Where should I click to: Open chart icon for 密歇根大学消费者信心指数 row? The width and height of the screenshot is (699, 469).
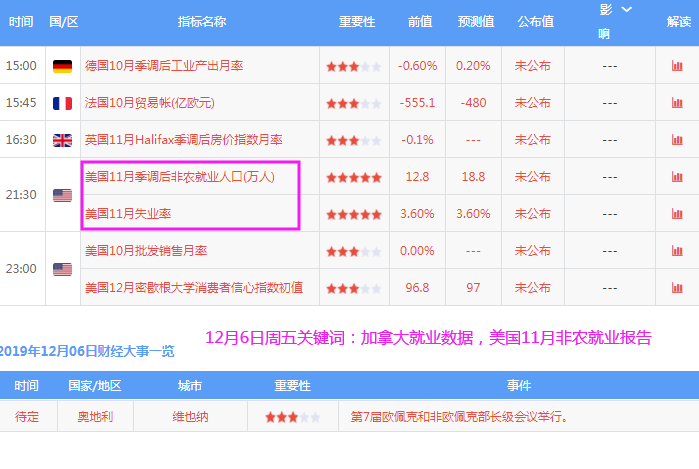pos(677,288)
